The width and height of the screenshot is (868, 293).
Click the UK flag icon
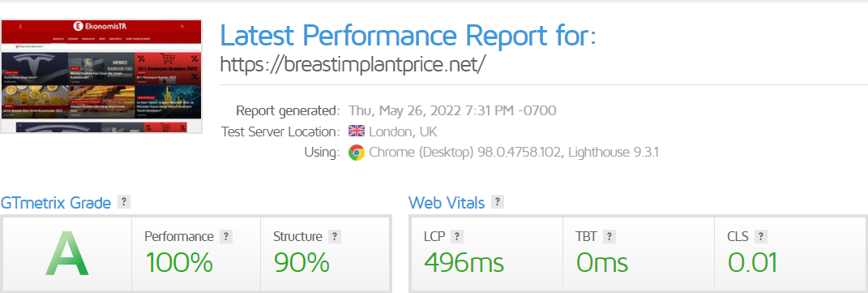pyautogui.click(x=357, y=131)
